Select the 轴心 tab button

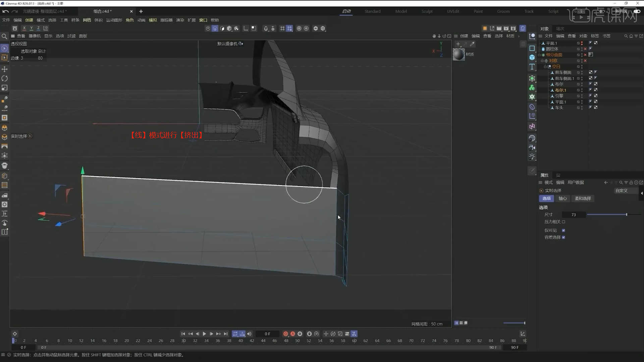(562, 199)
